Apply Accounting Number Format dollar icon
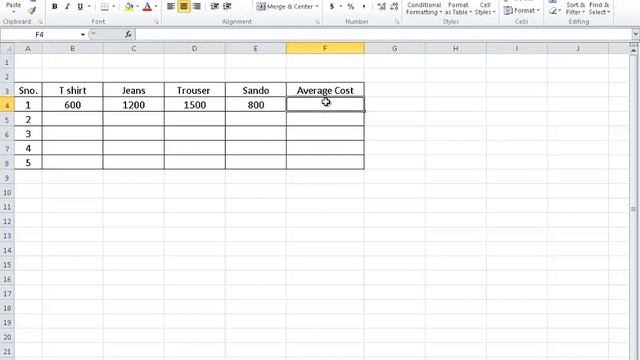Screen dimensions: 640x360 332,7
